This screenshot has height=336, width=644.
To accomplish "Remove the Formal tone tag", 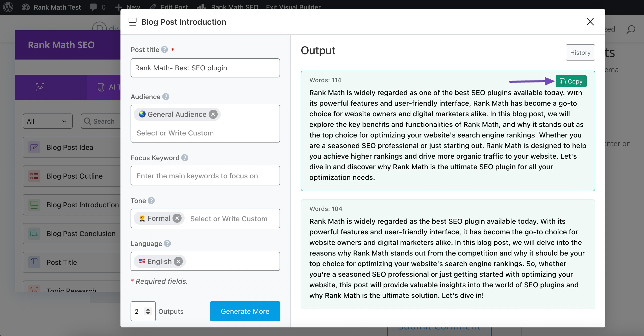I will coord(177,218).
